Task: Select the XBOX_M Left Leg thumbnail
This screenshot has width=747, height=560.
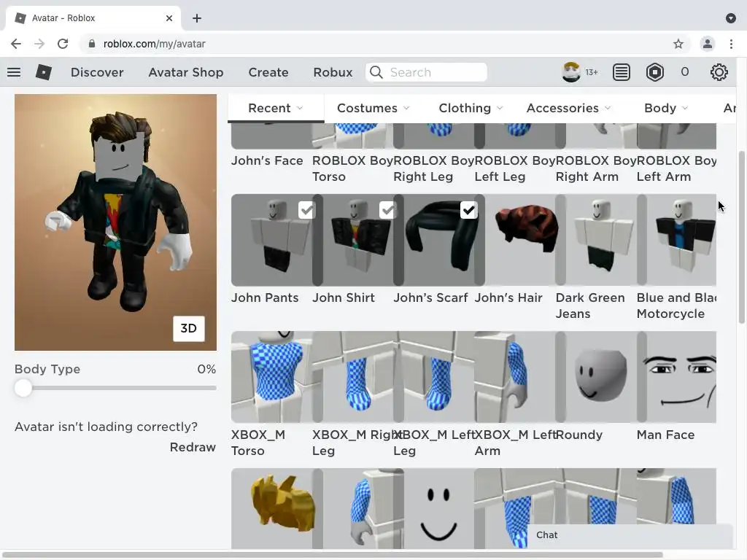Action: [434, 377]
